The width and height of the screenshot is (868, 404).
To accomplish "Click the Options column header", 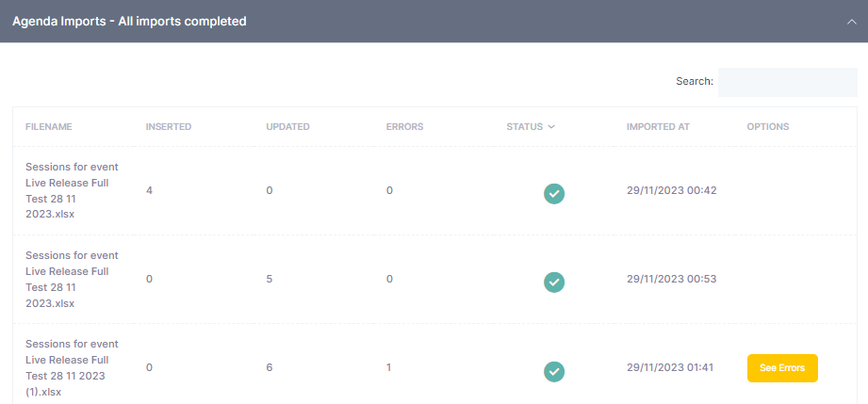I will [767, 127].
